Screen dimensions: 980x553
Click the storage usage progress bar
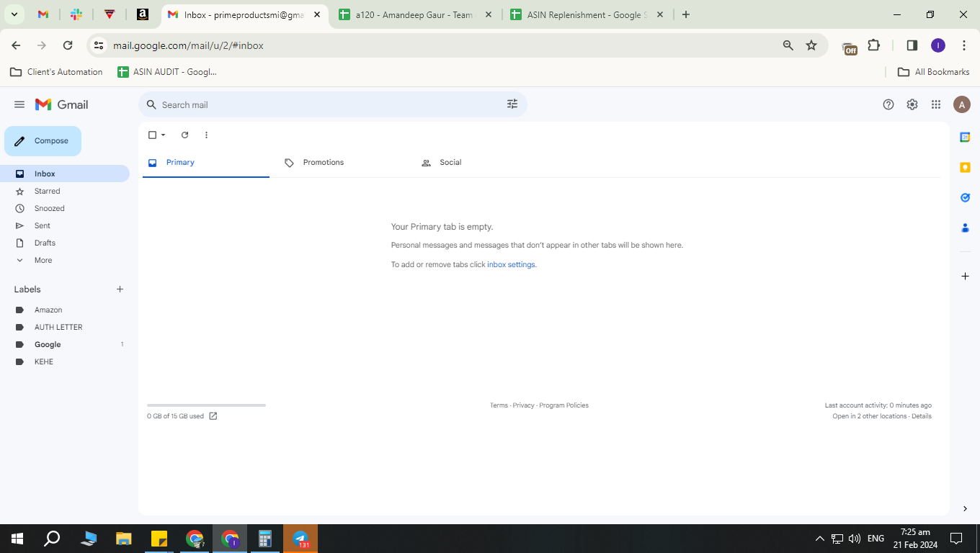point(206,405)
